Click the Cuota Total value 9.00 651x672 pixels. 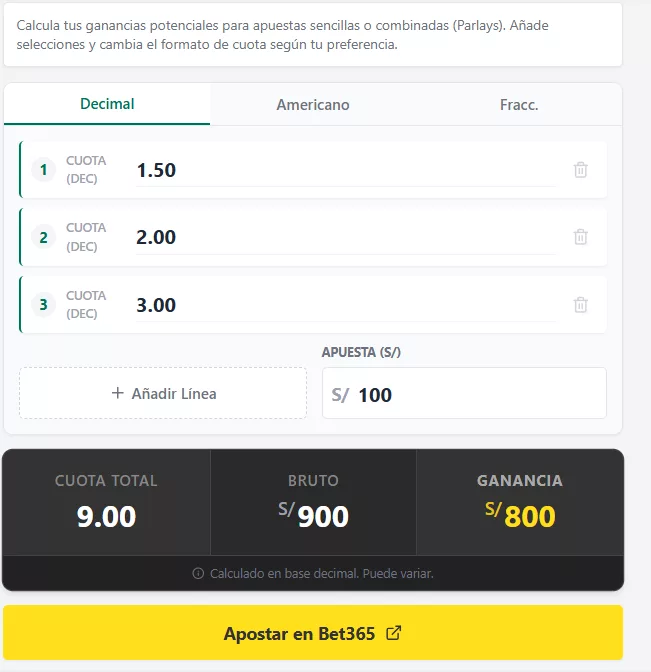(x=106, y=516)
